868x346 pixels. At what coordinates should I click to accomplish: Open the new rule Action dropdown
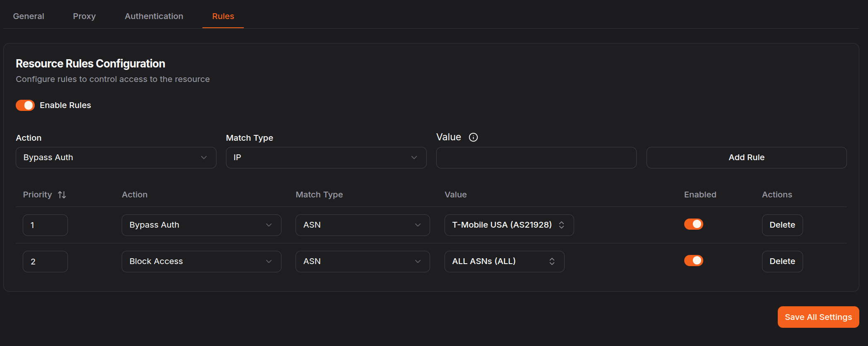(116, 158)
